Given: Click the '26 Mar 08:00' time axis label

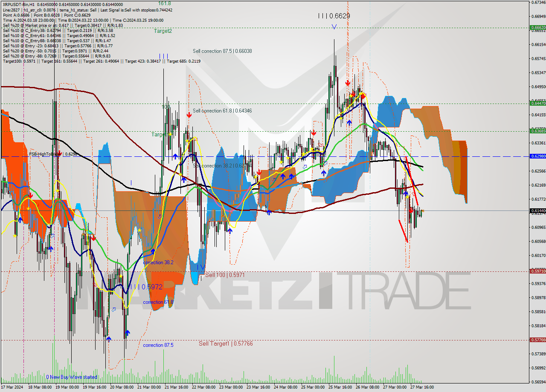Looking at the screenshot, I should click(367, 387).
